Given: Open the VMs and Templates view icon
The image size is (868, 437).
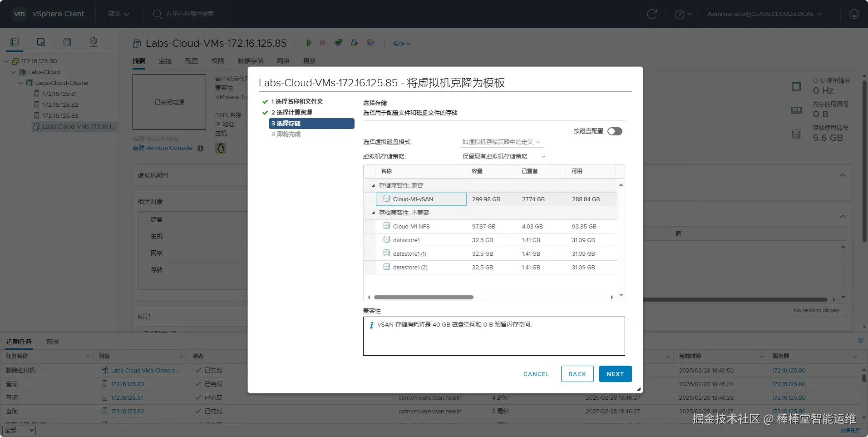Looking at the screenshot, I should tap(41, 42).
